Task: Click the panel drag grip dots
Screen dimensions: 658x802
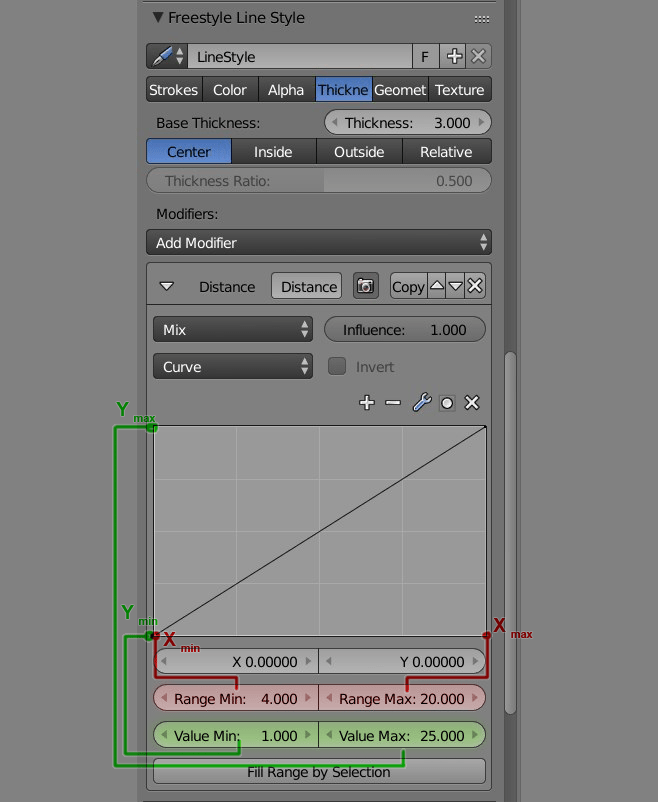Action: coord(481,19)
